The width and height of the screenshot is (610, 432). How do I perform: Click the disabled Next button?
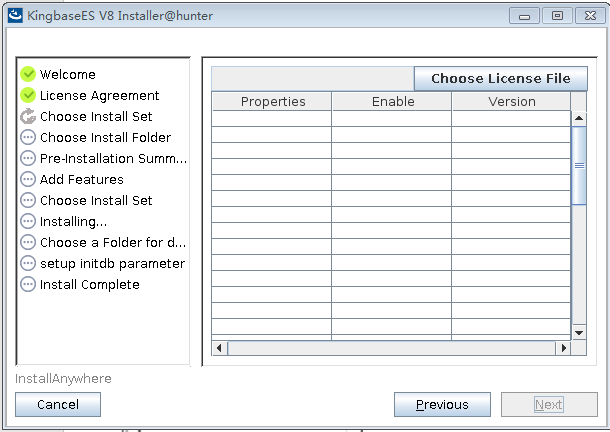click(549, 404)
